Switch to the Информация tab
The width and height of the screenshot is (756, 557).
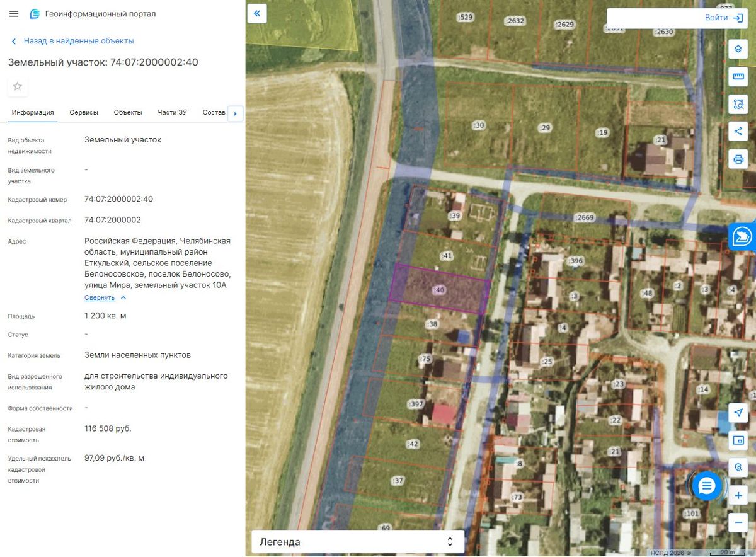(x=33, y=112)
